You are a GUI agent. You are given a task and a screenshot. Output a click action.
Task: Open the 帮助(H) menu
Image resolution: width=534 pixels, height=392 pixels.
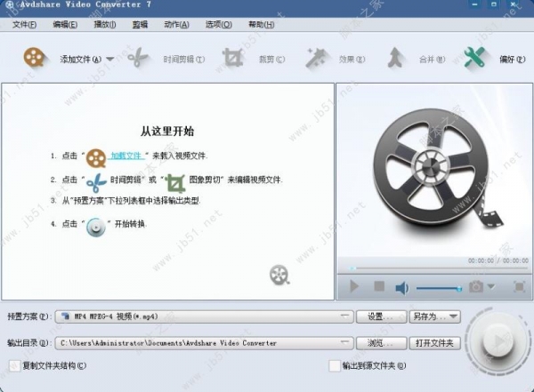261,25
